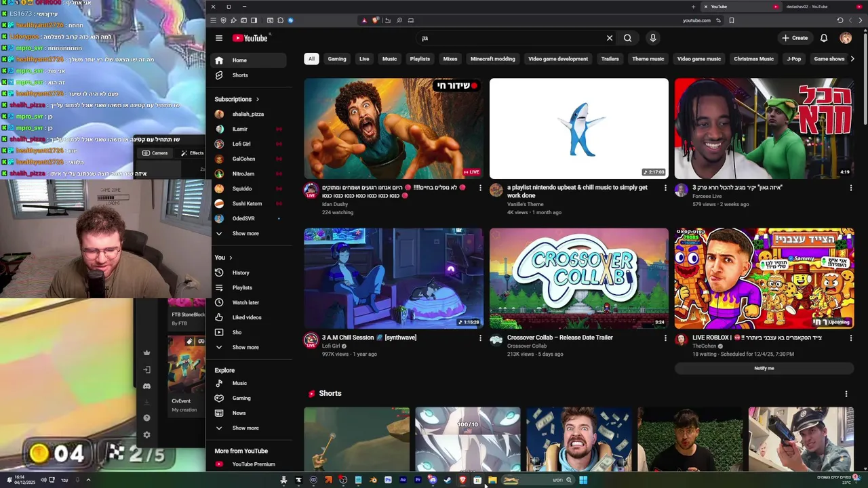Show more subscriptions under OdedSVR
Screen dimensions: 868x488
(x=249, y=233)
